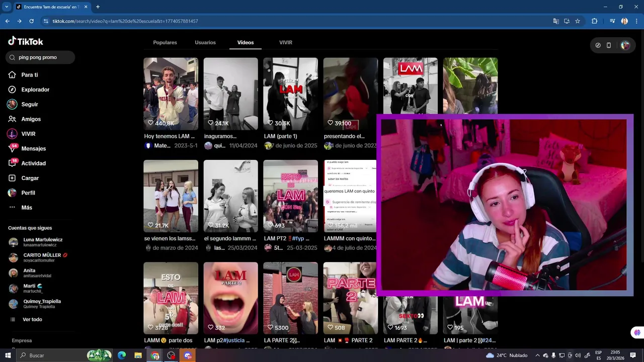Open video 'se vienen los lamss' thumbnail
644x362 pixels.
coord(171,196)
